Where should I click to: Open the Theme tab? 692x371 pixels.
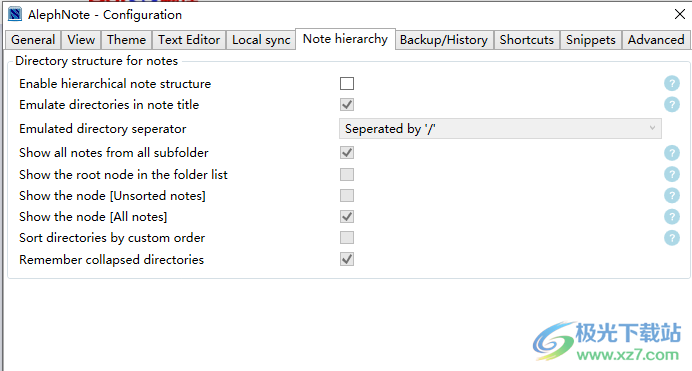pyautogui.click(x=126, y=40)
